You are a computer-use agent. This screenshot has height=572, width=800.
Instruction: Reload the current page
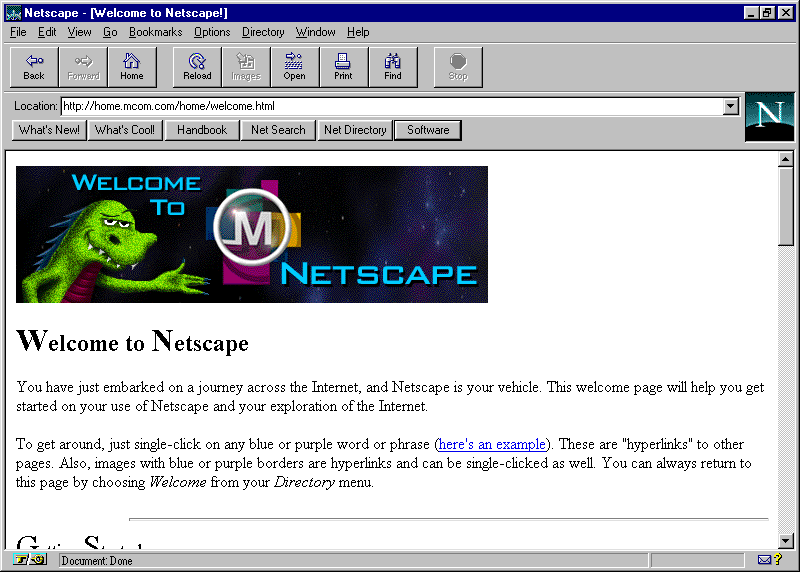click(197, 67)
